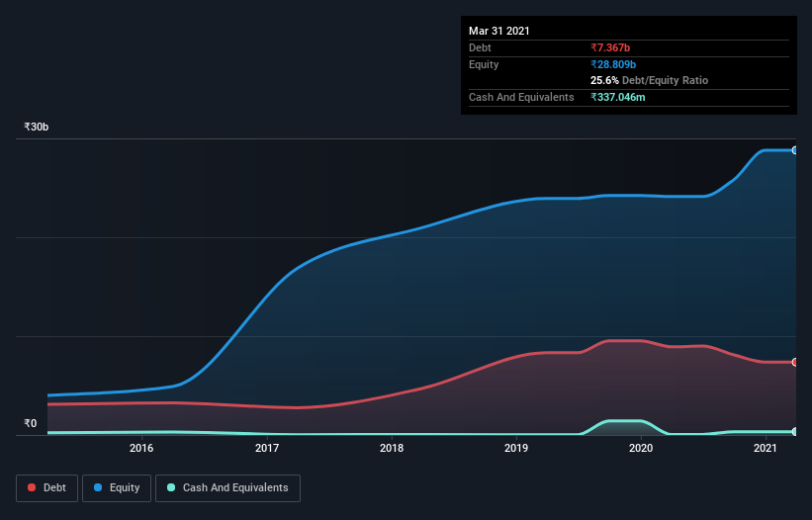Click the red Debt legend dot
This screenshot has width=812, height=520.
tap(32, 487)
